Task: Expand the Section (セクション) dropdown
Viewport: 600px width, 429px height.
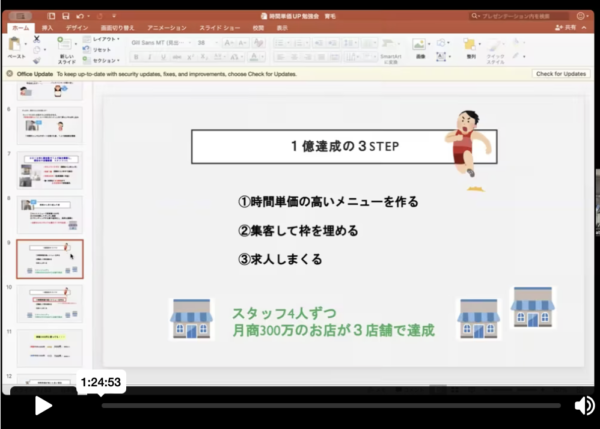Action: [104, 60]
